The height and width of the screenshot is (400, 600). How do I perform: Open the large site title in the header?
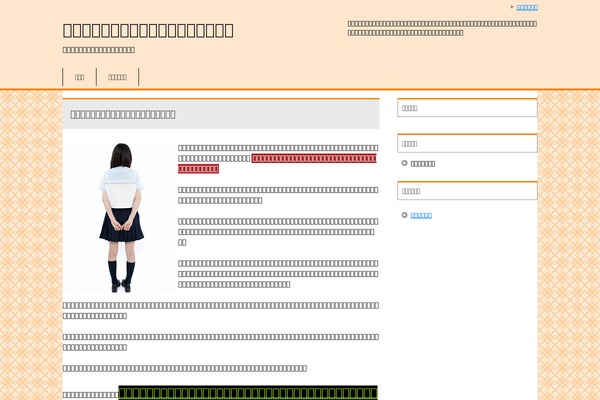148,31
